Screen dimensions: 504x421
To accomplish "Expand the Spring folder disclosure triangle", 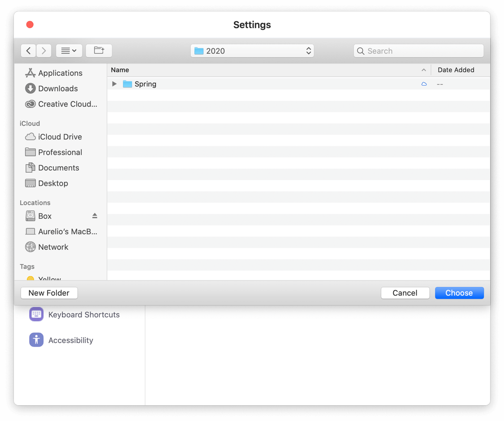I will click(114, 84).
